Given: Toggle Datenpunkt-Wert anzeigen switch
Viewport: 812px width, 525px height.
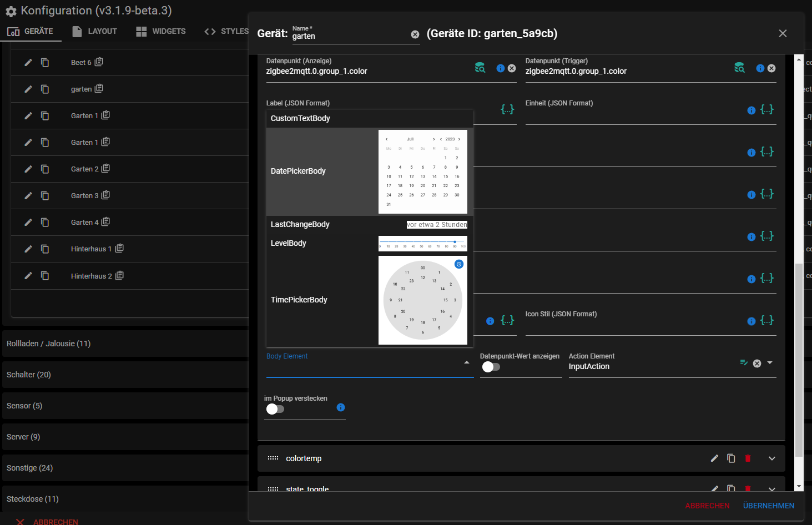Looking at the screenshot, I should pyautogui.click(x=491, y=367).
